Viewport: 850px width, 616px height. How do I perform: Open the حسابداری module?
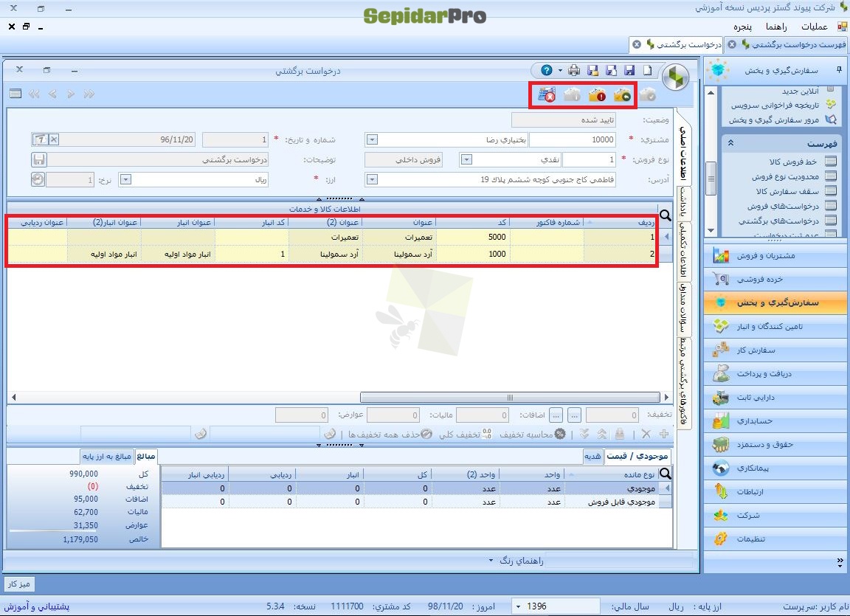pyautogui.click(x=775, y=421)
